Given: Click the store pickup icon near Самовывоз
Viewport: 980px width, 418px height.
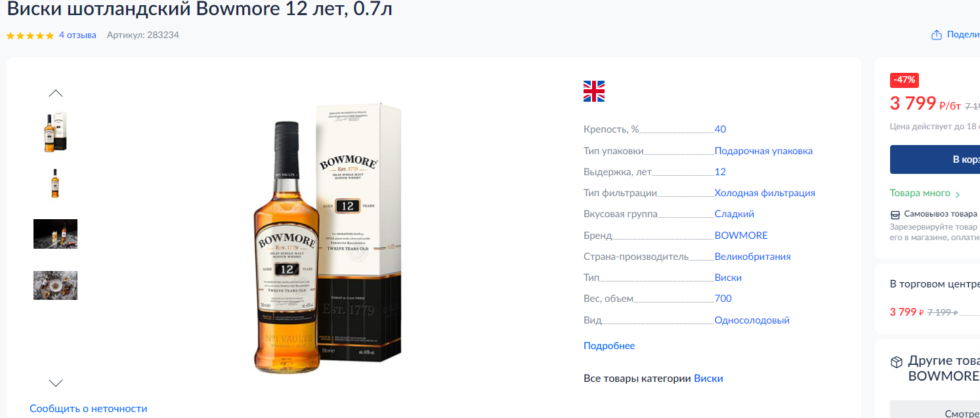Looking at the screenshot, I should click(x=895, y=215).
